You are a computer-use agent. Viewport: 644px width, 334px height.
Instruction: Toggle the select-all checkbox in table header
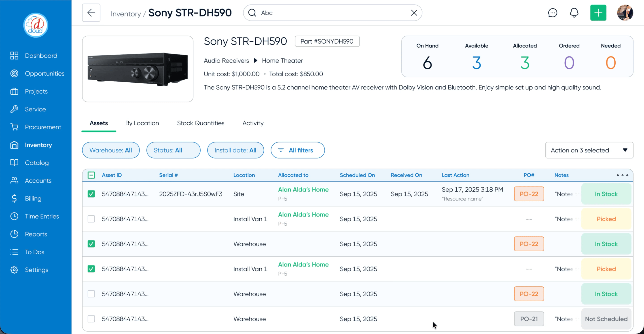pos(91,175)
